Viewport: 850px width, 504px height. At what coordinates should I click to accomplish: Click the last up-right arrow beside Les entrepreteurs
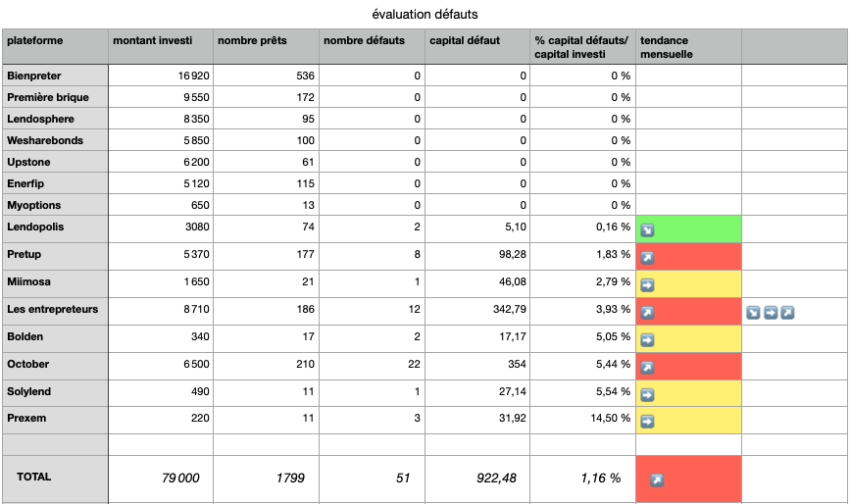pyautogui.click(x=787, y=313)
